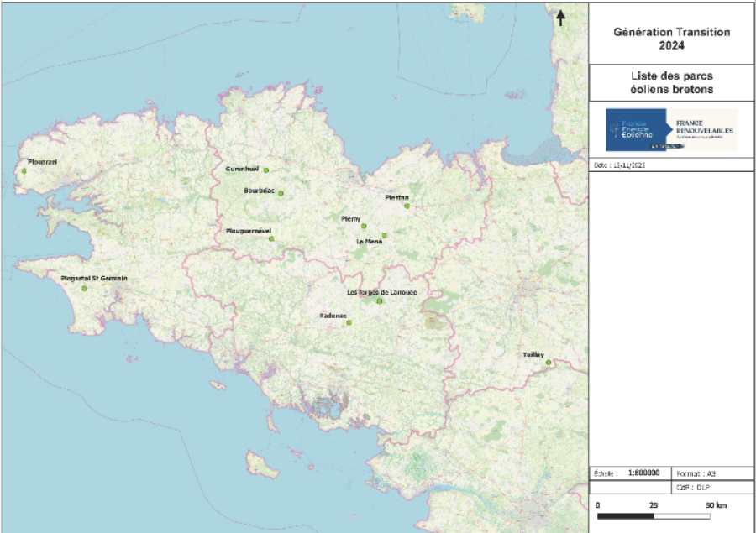Click the 0–50 km scale bar
The width and height of the screenshot is (756, 533).
[x=654, y=516]
